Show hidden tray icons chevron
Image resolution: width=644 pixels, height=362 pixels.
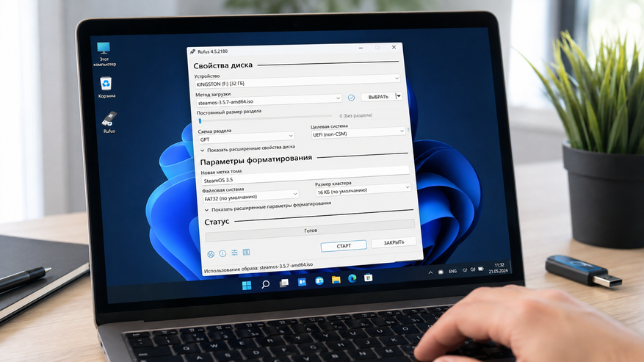pos(430,272)
